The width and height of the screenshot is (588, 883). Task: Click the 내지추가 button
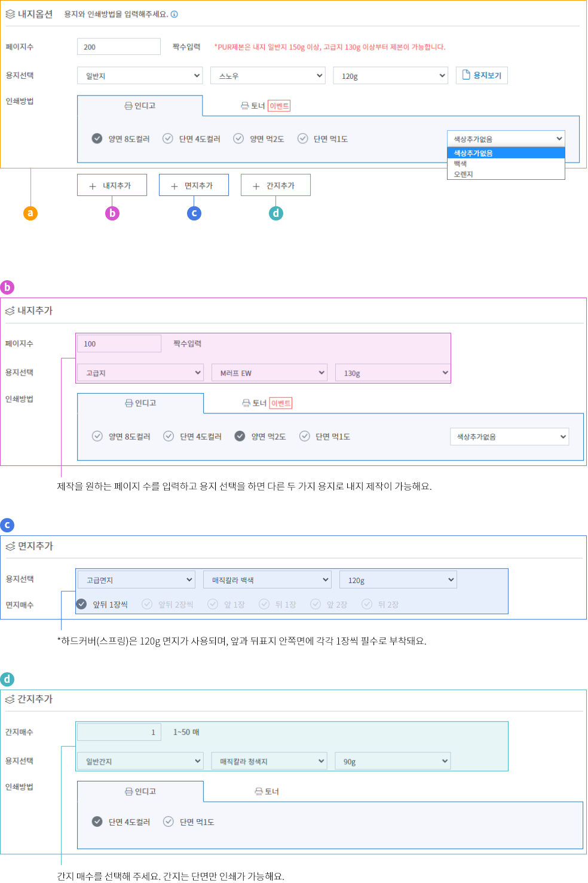pyautogui.click(x=112, y=186)
